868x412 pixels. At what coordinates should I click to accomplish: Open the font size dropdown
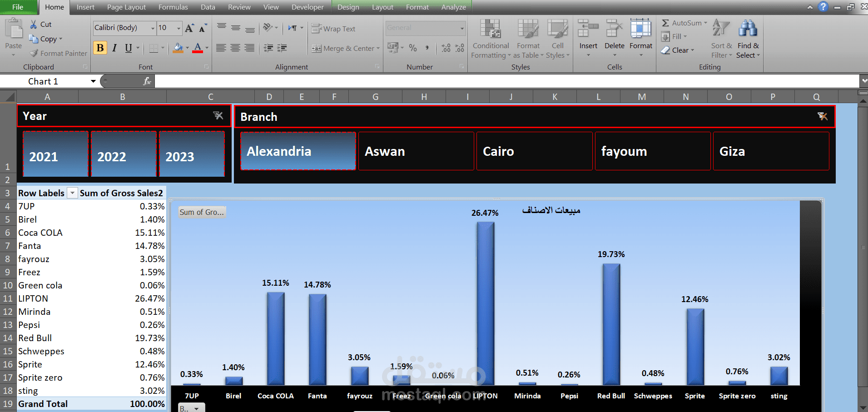[x=179, y=28]
